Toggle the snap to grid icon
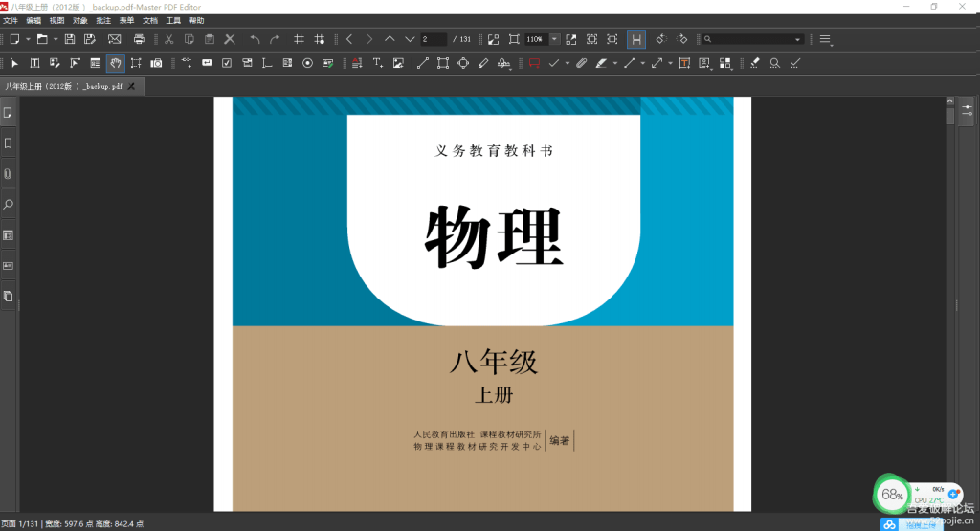The height and width of the screenshot is (531, 980). (x=320, y=39)
